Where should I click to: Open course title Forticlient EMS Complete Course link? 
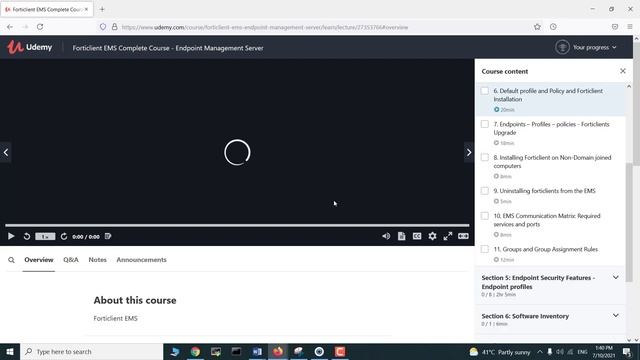pos(168,48)
